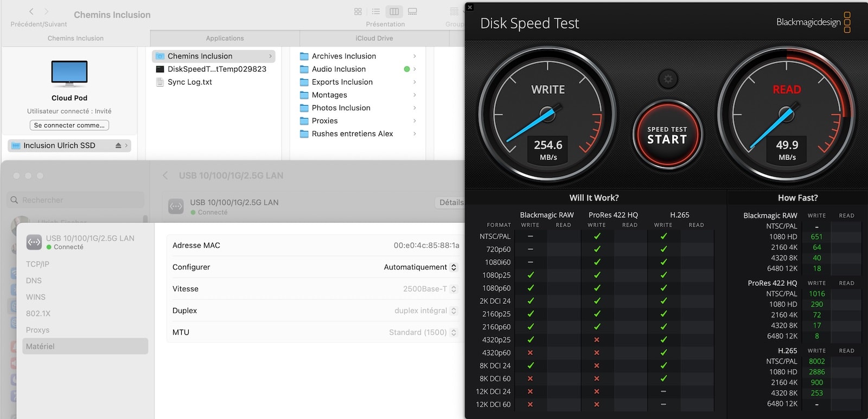Expand Chemins Inclusion folder chevron
The width and height of the screenshot is (868, 419).
click(x=270, y=56)
